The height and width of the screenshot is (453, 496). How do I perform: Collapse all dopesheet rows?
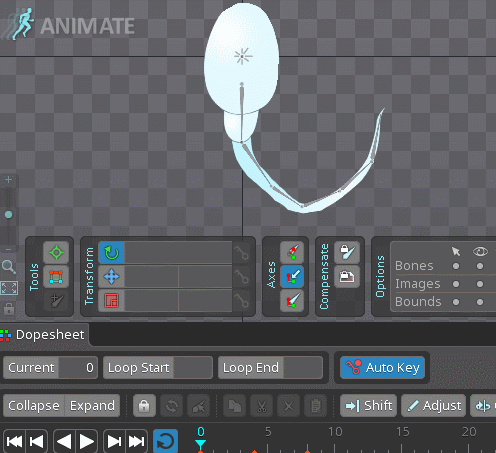coord(34,406)
